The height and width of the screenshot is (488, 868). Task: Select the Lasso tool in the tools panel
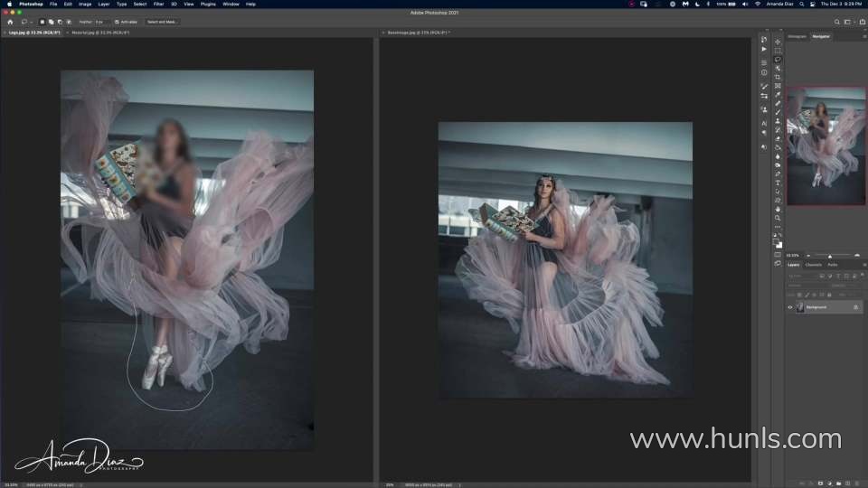click(x=778, y=60)
